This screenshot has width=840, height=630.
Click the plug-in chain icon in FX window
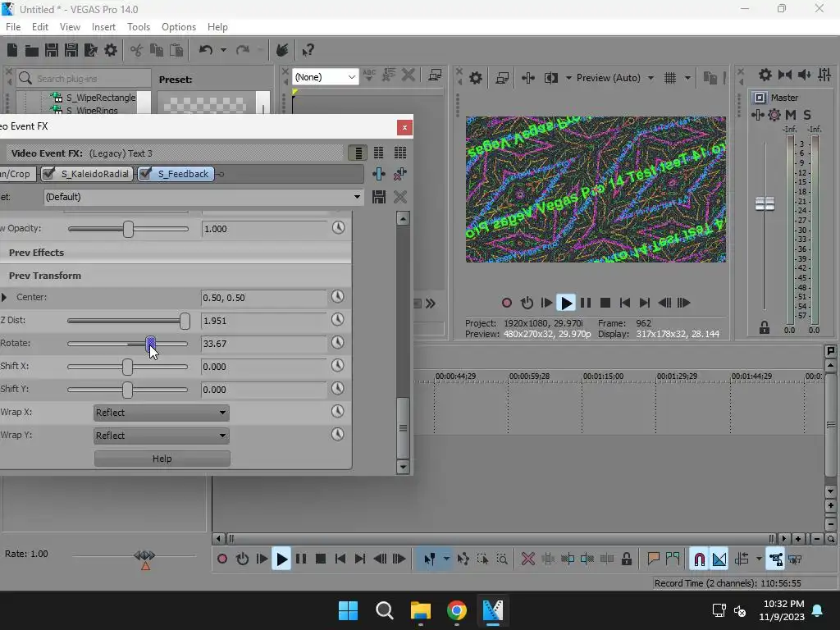379,174
